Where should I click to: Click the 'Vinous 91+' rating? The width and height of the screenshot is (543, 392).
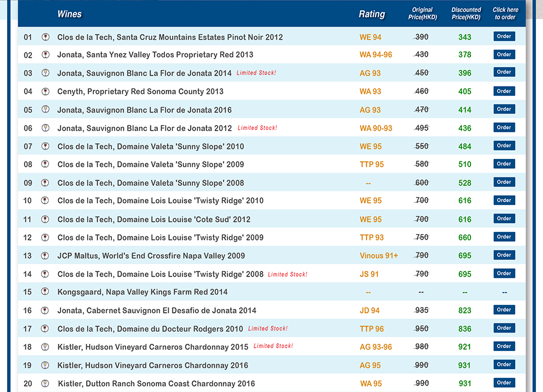click(379, 256)
